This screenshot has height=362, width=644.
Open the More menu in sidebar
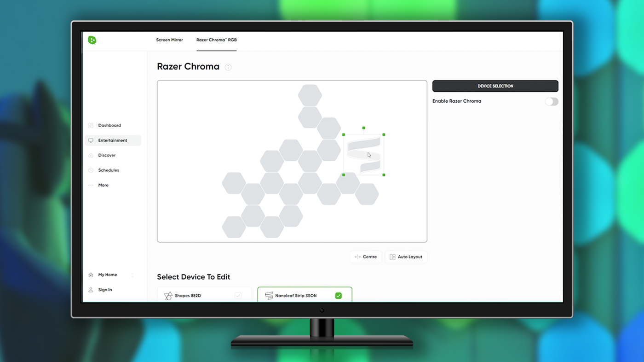[x=103, y=185]
